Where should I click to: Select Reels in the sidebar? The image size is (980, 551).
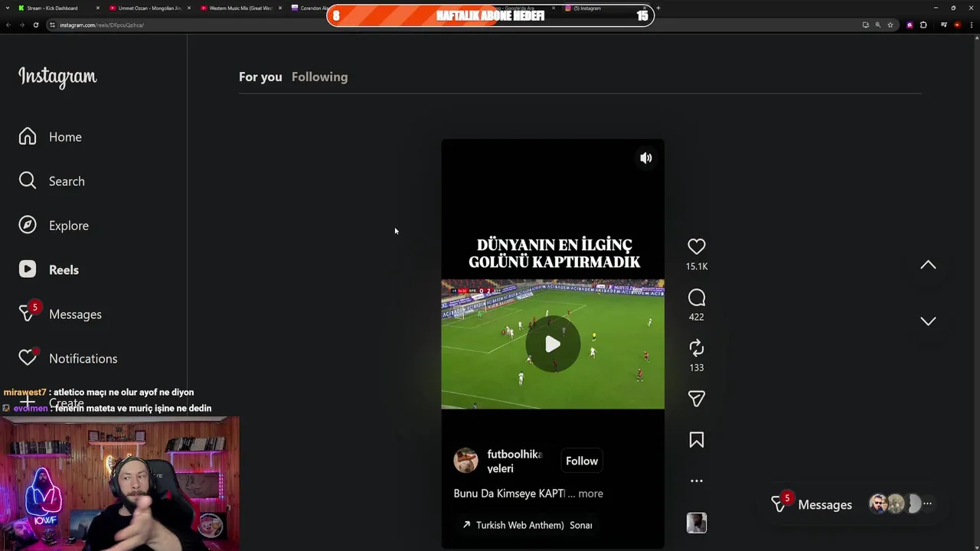click(49, 270)
